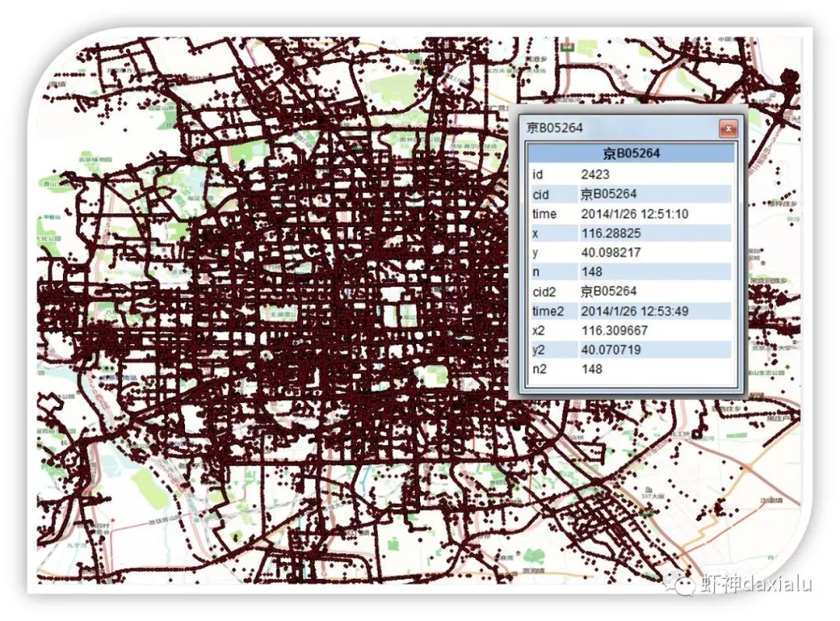The width and height of the screenshot is (840, 621).
Task: Click the time value 2014/1/26 12:51:10
Action: (635, 214)
